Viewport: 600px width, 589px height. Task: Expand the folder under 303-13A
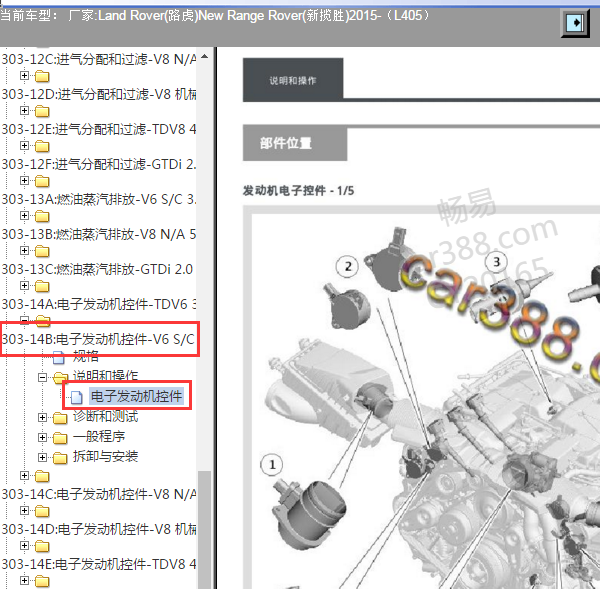[24, 215]
